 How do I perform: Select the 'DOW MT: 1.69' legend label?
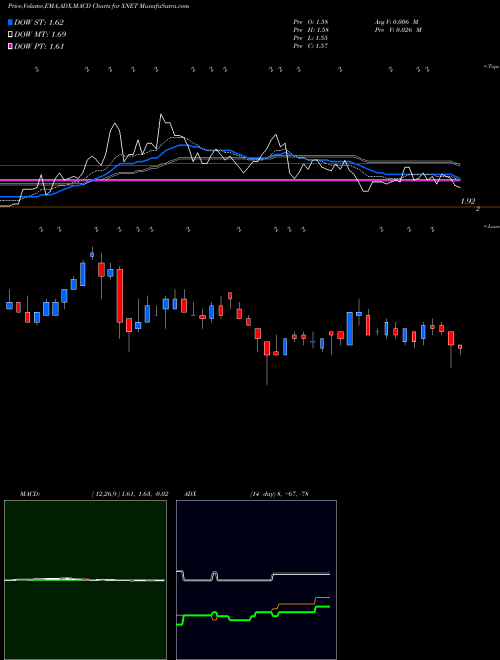[40, 35]
